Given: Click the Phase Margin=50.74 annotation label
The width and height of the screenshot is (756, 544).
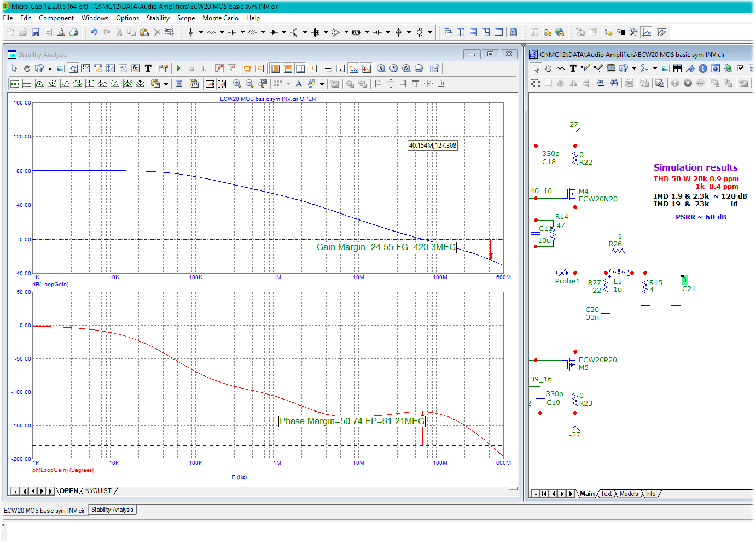Looking at the screenshot, I should click(x=352, y=421).
